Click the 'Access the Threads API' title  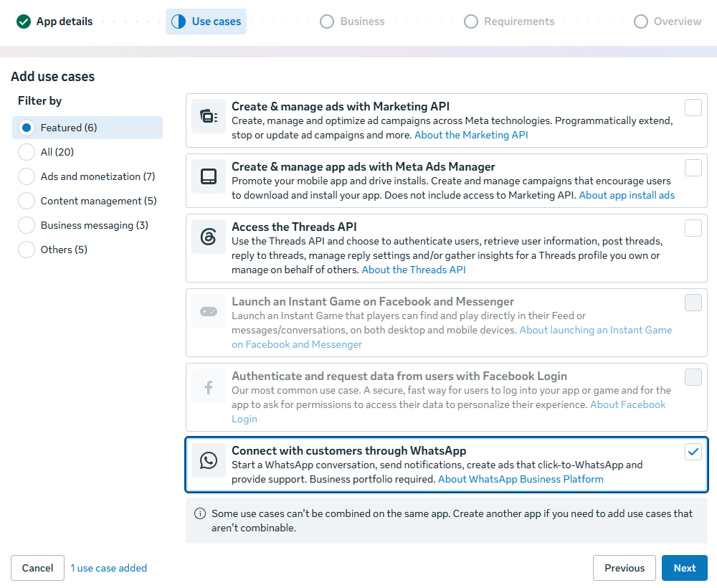click(294, 227)
